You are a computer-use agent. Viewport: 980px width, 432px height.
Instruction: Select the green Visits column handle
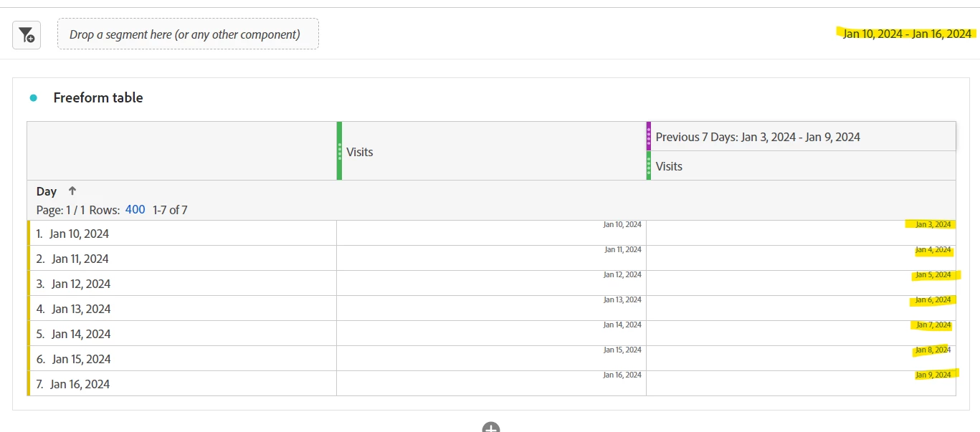click(339, 151)
